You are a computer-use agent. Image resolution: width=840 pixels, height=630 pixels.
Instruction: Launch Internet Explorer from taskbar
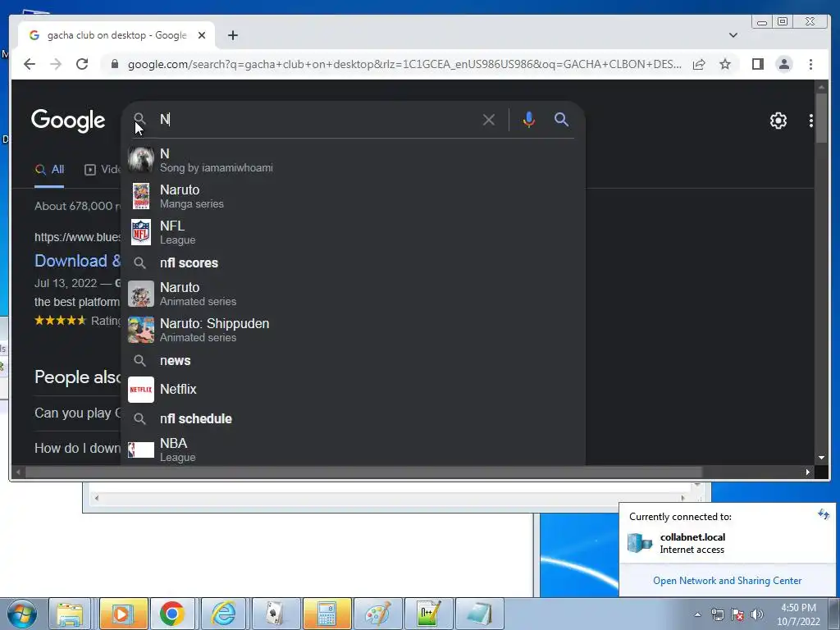coord(222,614)
